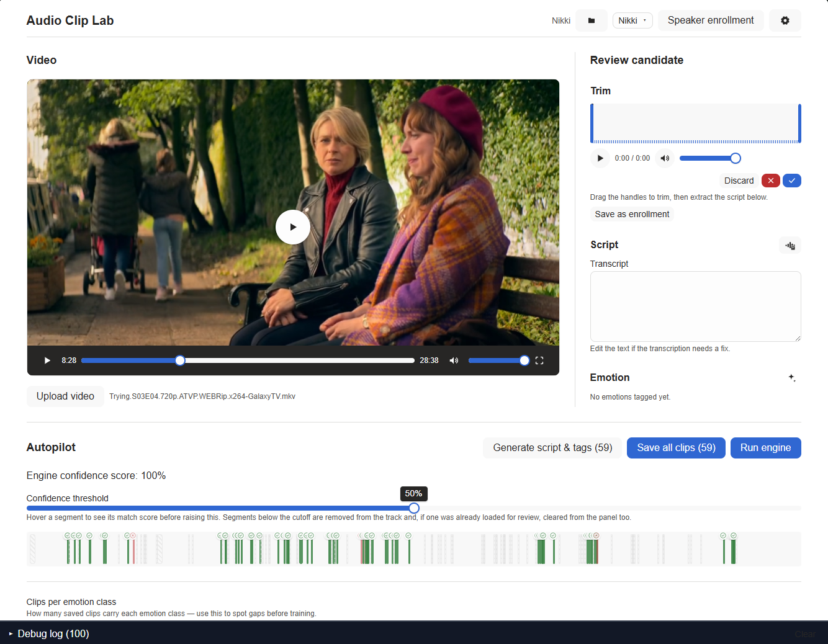Click the extract script waveform icon
The height and width of the screenshot is (644, 828).
pos(790,246)
